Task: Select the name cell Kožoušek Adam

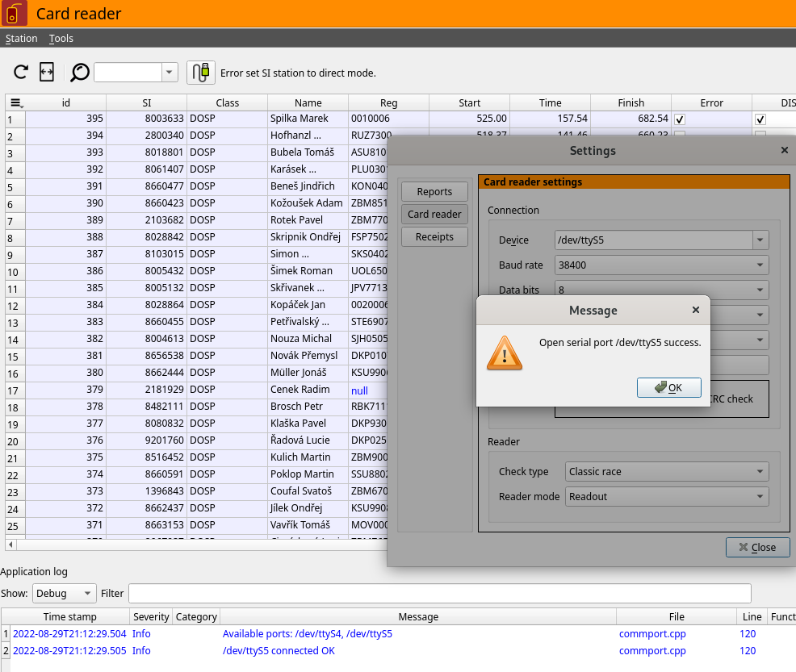Action: (308, 202)
